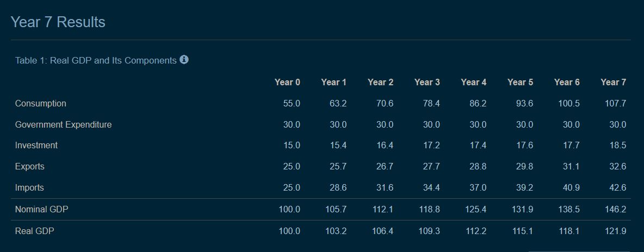Image resolution: width=644 pixels, height=252 pixels.
Task: Select the 'Year 7 Results' heading
Action: coord(58,22)
